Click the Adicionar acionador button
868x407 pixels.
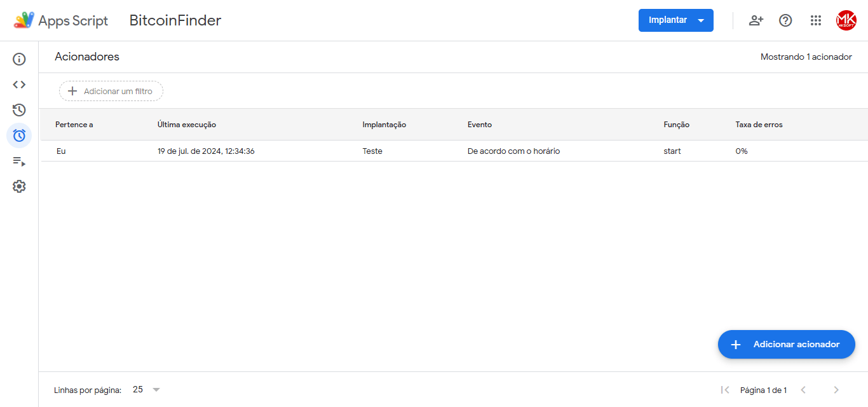786,344
